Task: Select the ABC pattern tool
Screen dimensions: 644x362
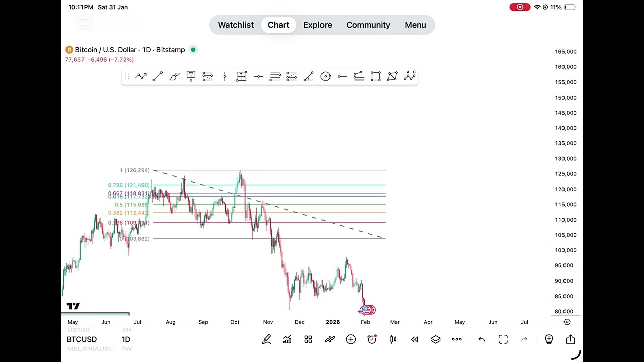Action: coord(410,76)
